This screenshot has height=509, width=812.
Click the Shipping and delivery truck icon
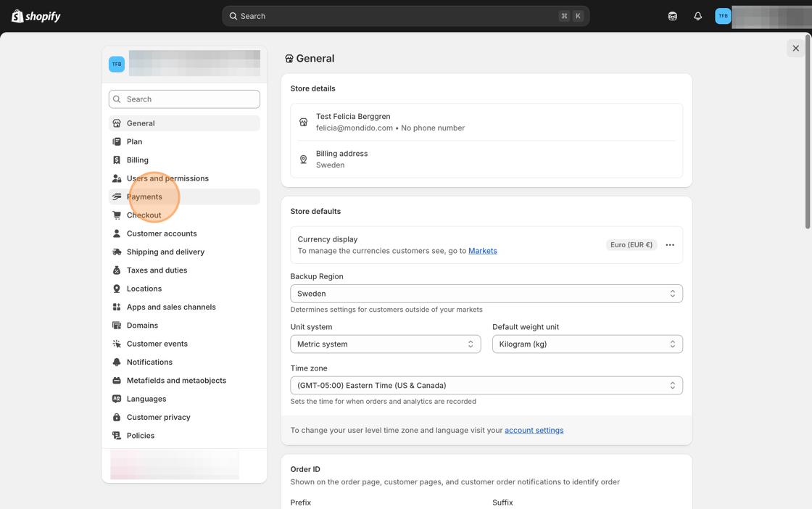point(117,252)
